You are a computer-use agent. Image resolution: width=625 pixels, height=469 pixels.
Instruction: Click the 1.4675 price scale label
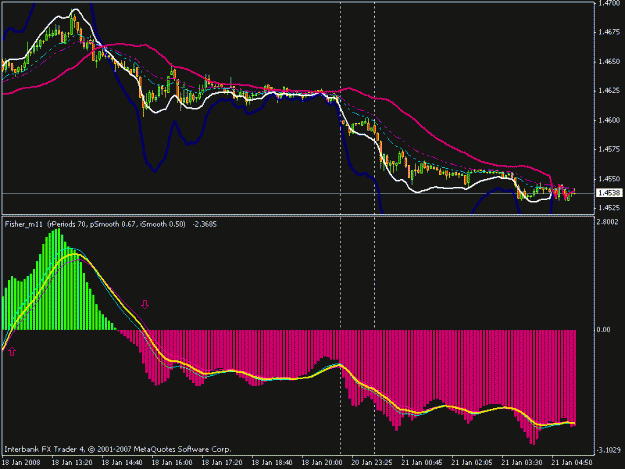point(609,32)
